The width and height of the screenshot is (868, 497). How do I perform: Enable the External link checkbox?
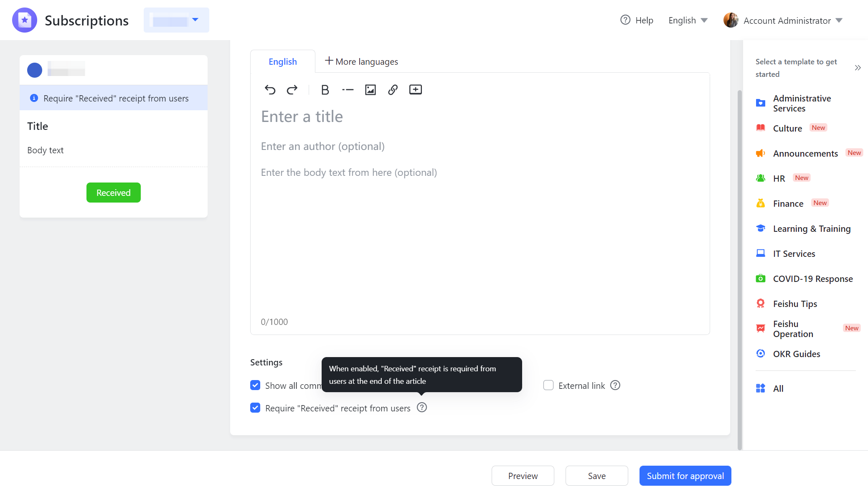click(x=548, y=385)
